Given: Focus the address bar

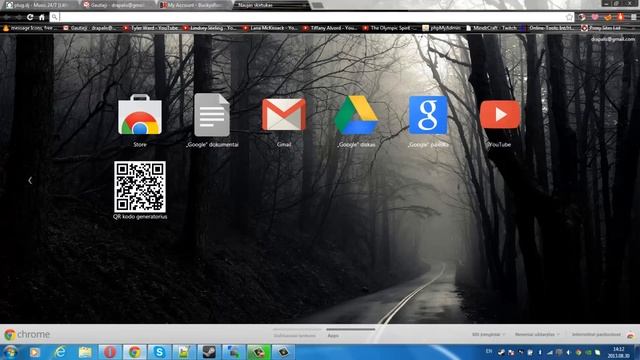Looking at the screenshot, I should coord(313,17).
